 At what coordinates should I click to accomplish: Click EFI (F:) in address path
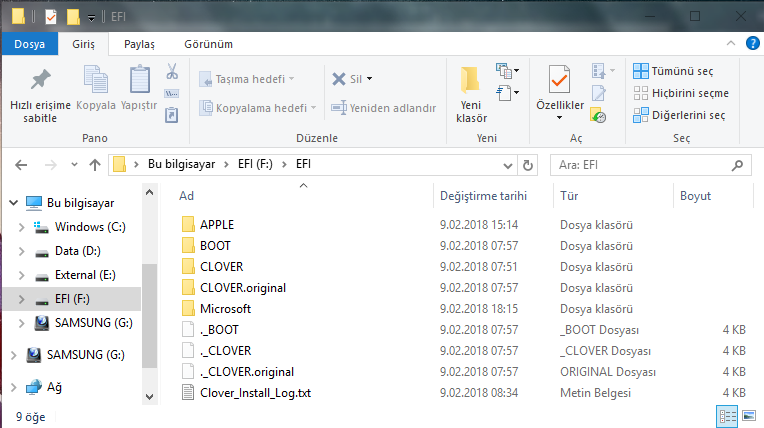coord(255,164)
